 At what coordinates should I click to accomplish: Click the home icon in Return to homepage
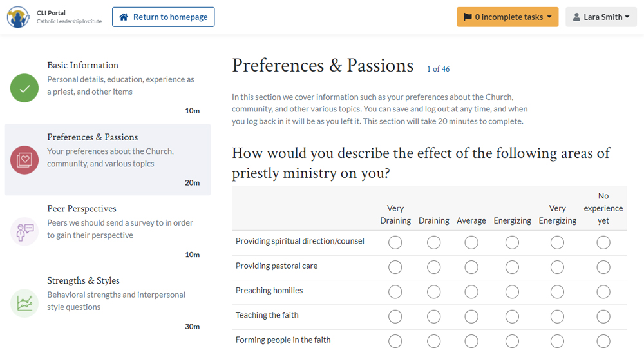[124, 17]
